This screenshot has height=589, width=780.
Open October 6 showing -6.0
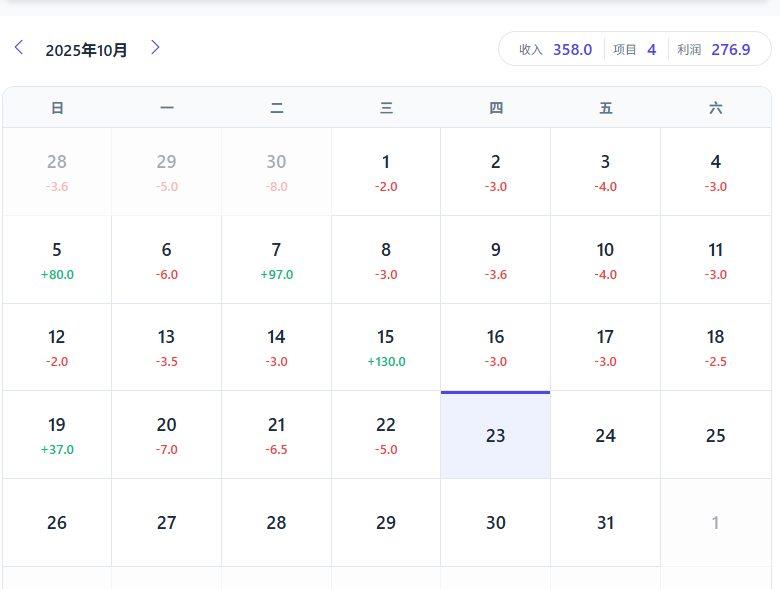pos(167,260)
